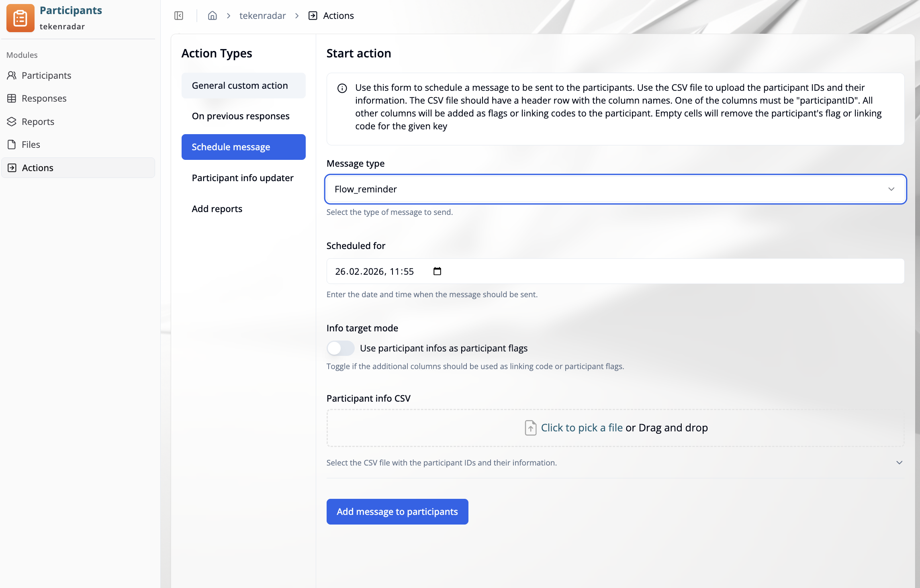Click the Reports layers icon in sidebar

pyautogui.click(x=12, y=122)
